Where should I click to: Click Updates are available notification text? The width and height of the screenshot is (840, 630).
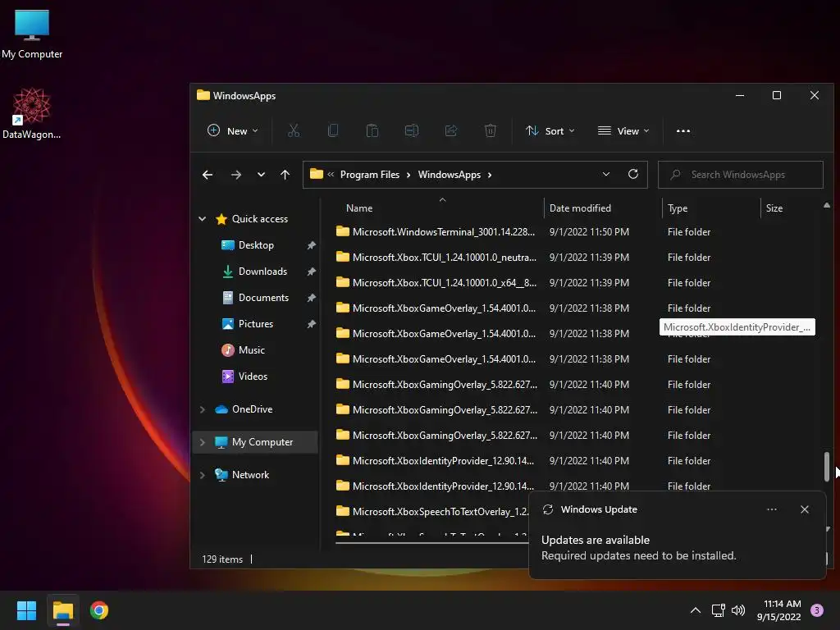(x=596, y=540)
